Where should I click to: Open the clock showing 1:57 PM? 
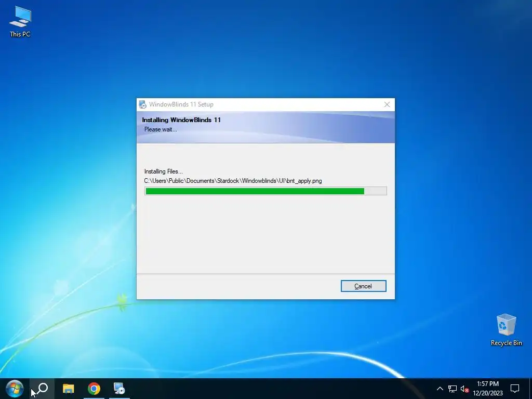pyautogui.click(x=488, y=389)
